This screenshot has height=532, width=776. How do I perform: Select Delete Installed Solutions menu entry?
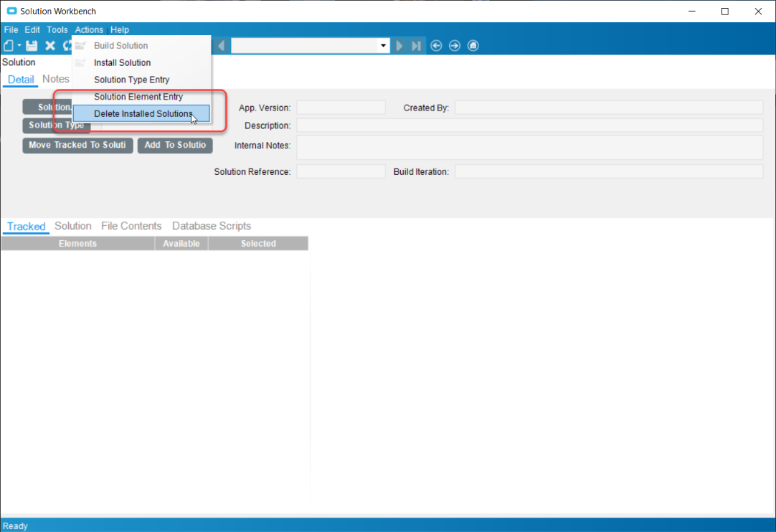point(143,114)
